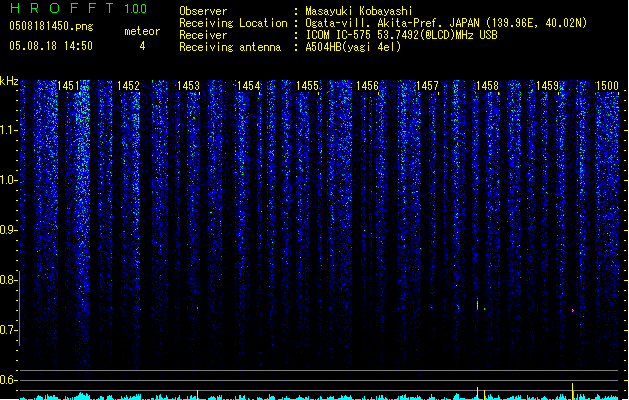Click the 1458 time marker
The image size is (629, 400).
pos(487,86)
